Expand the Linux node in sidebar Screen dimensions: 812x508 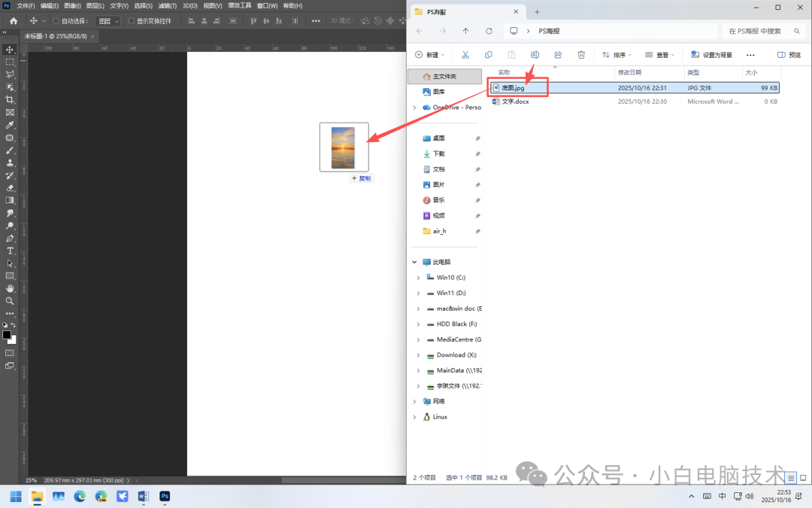(x=414, y=417)
